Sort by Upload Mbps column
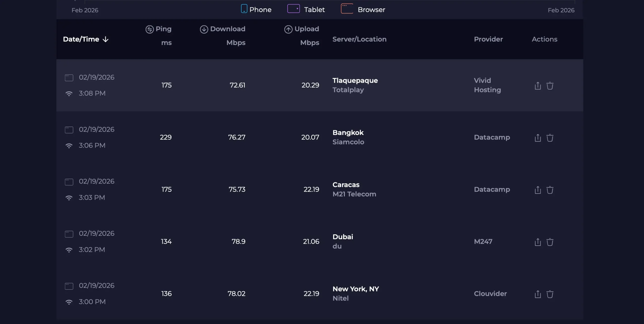This screenshot has height=324, width=644. [302, 29]
